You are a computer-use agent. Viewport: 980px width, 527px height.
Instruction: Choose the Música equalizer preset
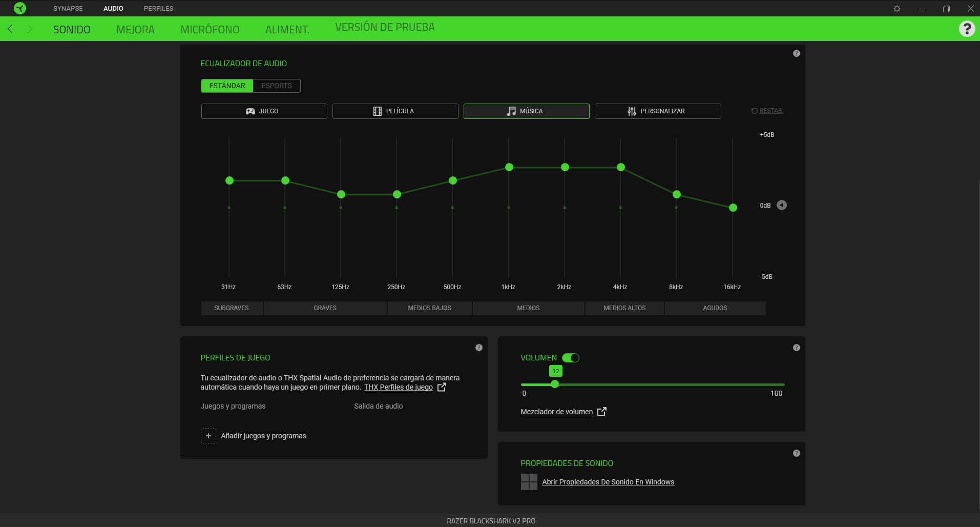[526, 111]
